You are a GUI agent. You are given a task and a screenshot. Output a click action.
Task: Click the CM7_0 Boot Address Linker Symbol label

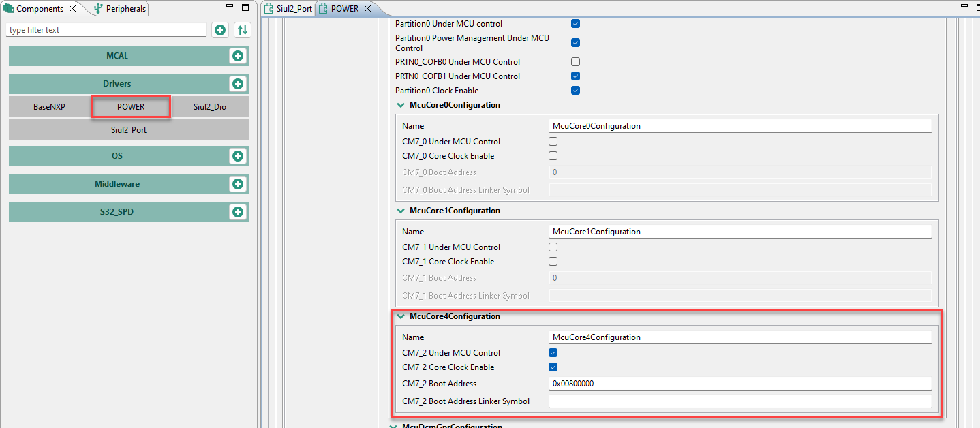click(465, 190)
